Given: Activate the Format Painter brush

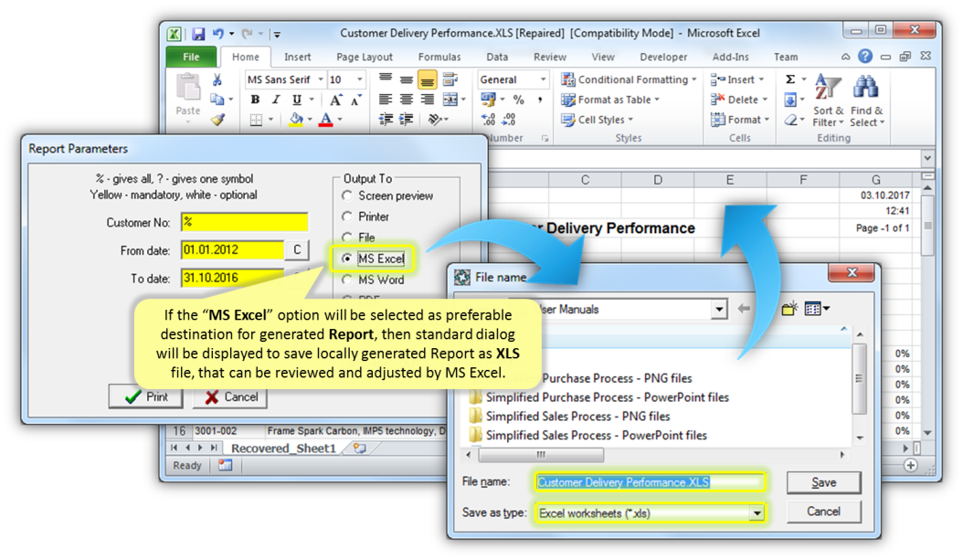Looking at the screenshot, I should (217, 119).
